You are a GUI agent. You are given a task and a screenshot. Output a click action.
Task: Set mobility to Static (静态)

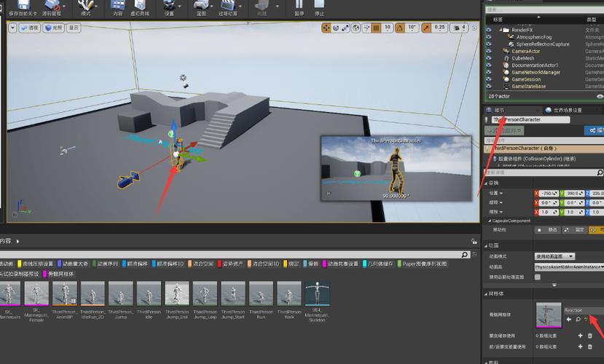(x=548, y=230)
